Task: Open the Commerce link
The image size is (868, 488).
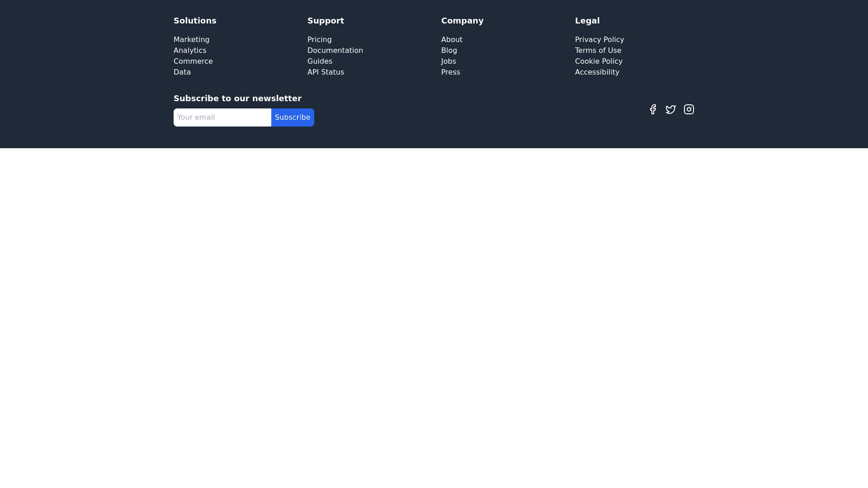Action: click(193, 61)
